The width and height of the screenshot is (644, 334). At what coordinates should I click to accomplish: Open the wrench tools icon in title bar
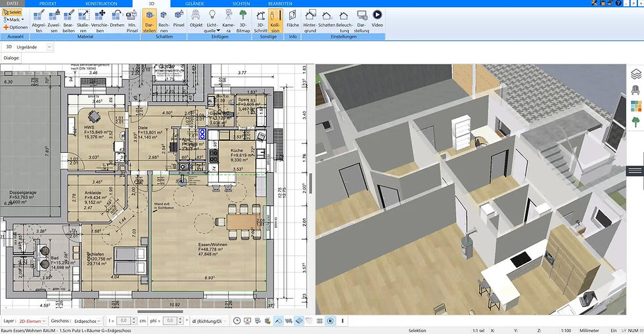(x=594, y=3)
